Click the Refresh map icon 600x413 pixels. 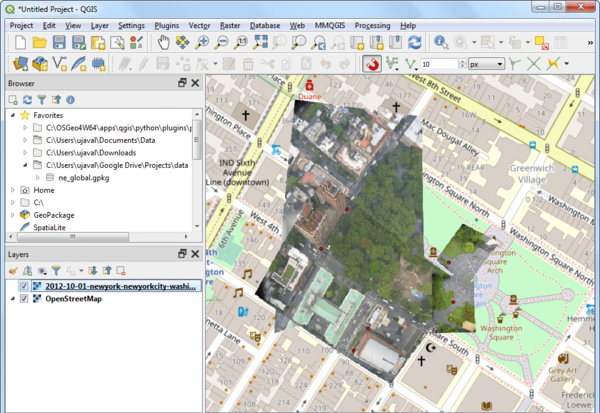point(414,42)
